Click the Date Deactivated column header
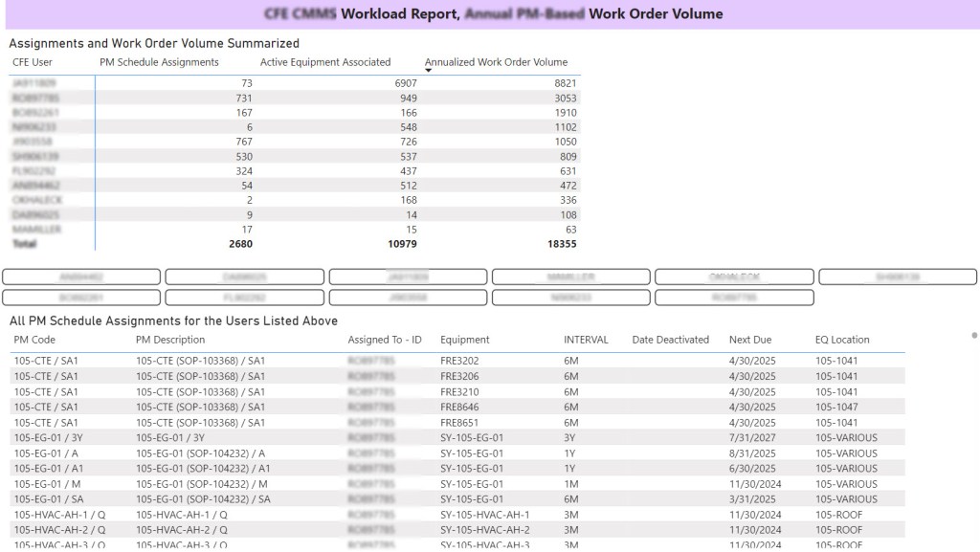980x552 pixels. (x=670, y=340)
